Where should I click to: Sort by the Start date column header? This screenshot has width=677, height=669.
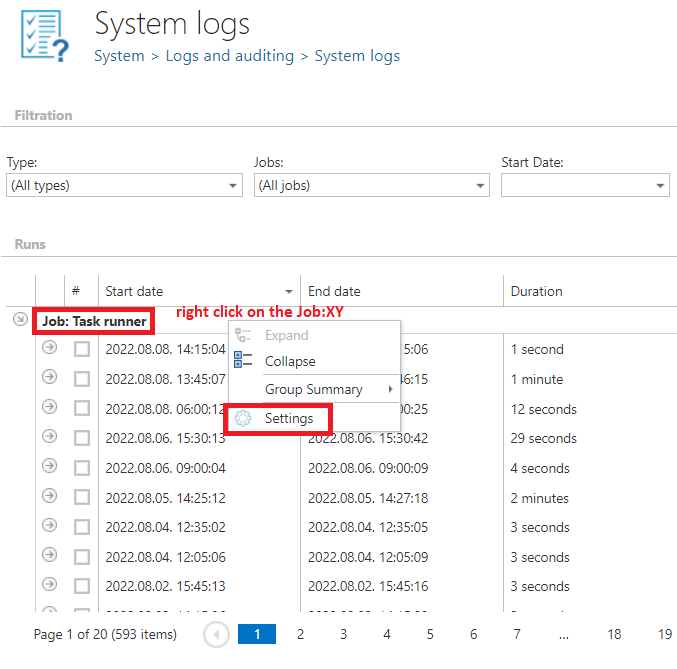[134, 292]
